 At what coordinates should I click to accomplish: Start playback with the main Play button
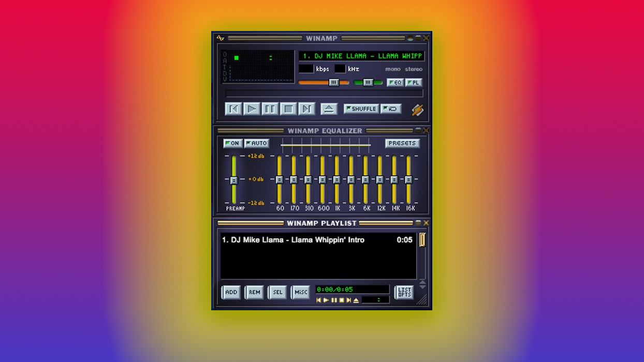coord(252,109)
